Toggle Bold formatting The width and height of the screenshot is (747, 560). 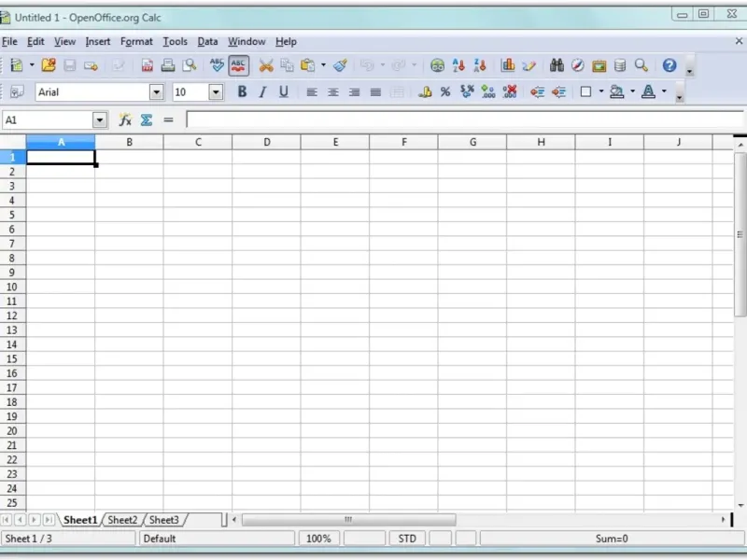pyautogui.click(x=242, y=91)
